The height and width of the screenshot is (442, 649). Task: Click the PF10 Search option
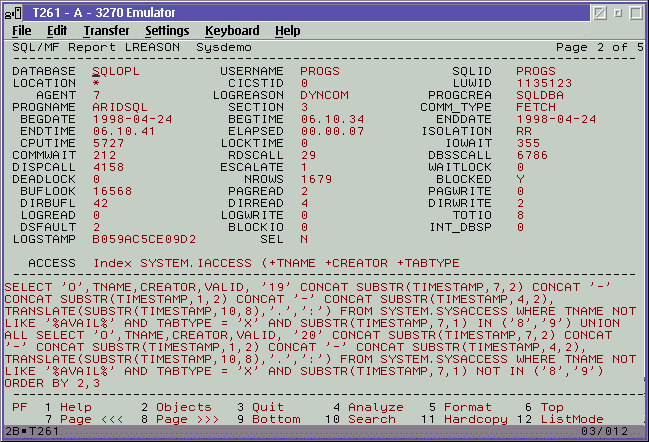point(371,419)
